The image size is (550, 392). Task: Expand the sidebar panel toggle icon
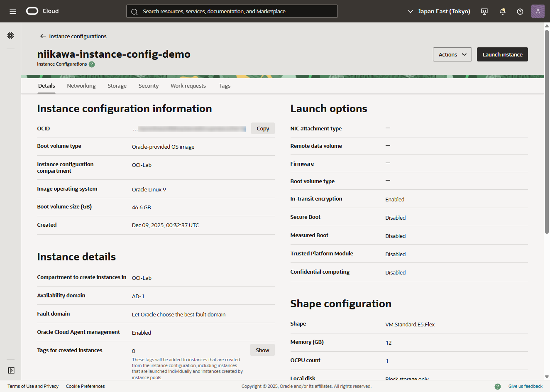11,370
